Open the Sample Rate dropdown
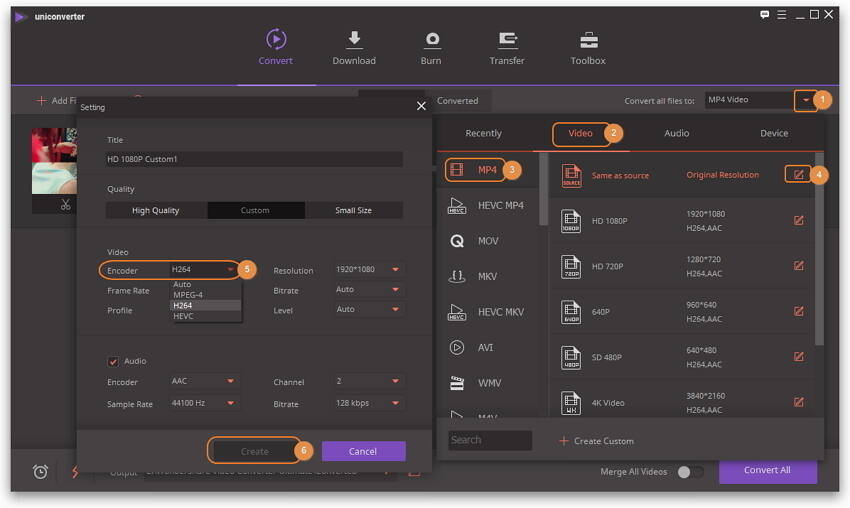The height and width of the screenshot is (508, 850). coord(203,403)
